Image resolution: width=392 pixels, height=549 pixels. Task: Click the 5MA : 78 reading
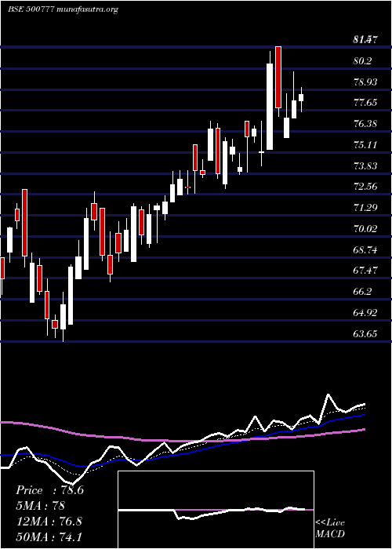[41, 506]
